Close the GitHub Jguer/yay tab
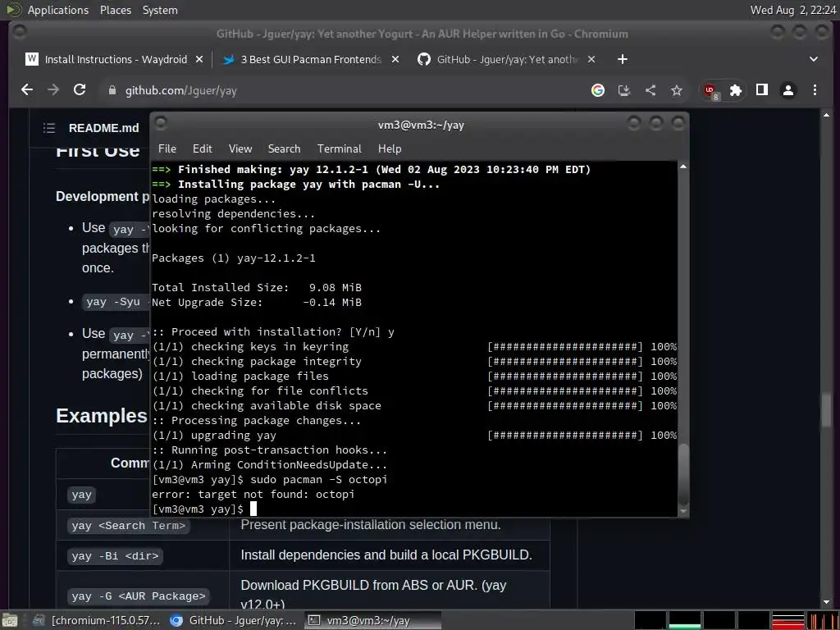Screen dimensions: 840x630 591,59
